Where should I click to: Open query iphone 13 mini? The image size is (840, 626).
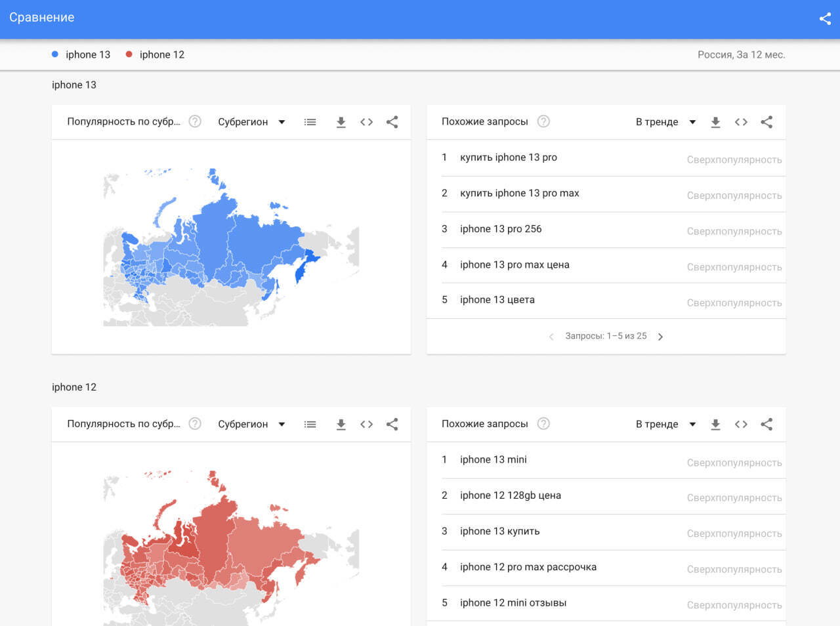(x=493, y=459)
